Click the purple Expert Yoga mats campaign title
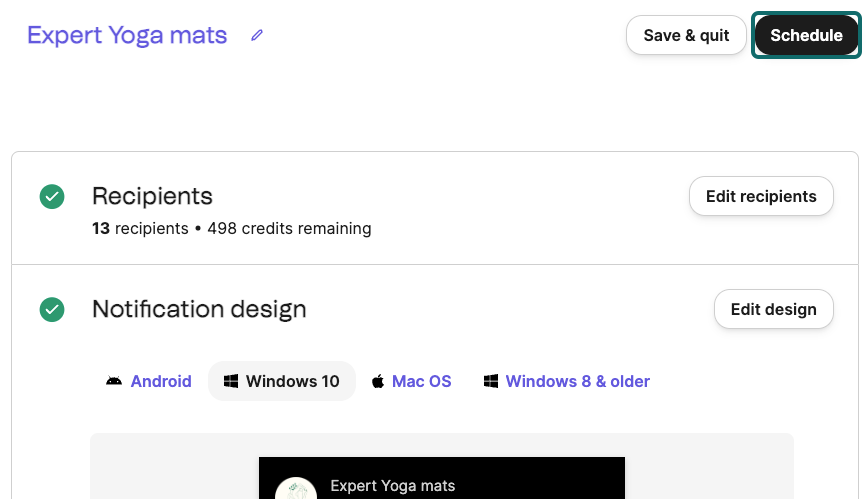Viewport: 867px width, 499px height. tap(127, 35)
